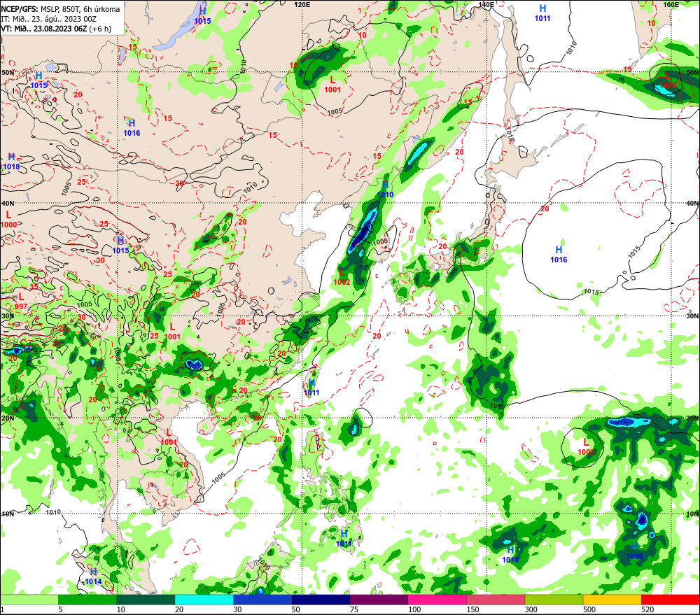Screen dimensions: 700x615
Task: Click the L 997 low pressure marker
Action: [21, 302]
